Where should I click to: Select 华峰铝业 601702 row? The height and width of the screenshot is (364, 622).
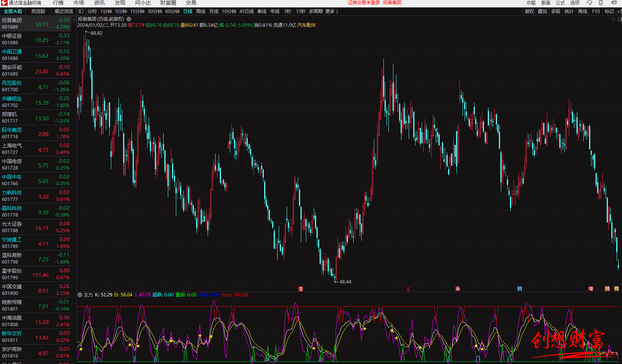(x=36, y=102)
